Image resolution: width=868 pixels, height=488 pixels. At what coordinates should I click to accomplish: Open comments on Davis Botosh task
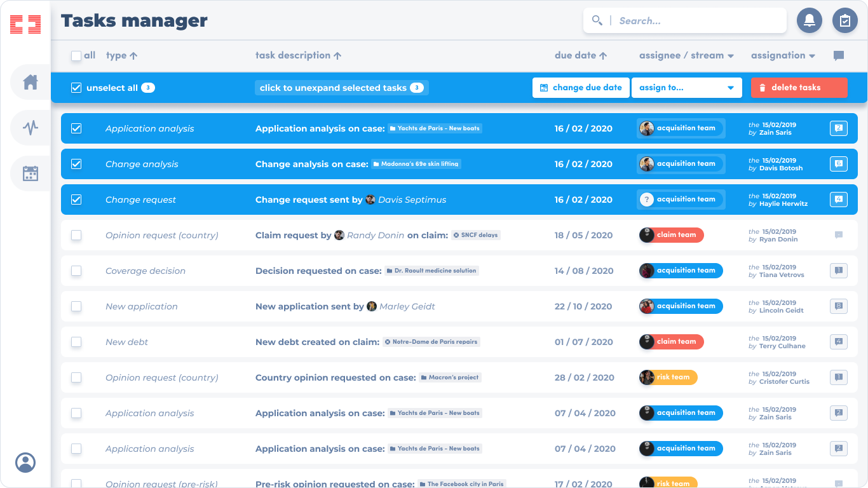click(839, 164)
